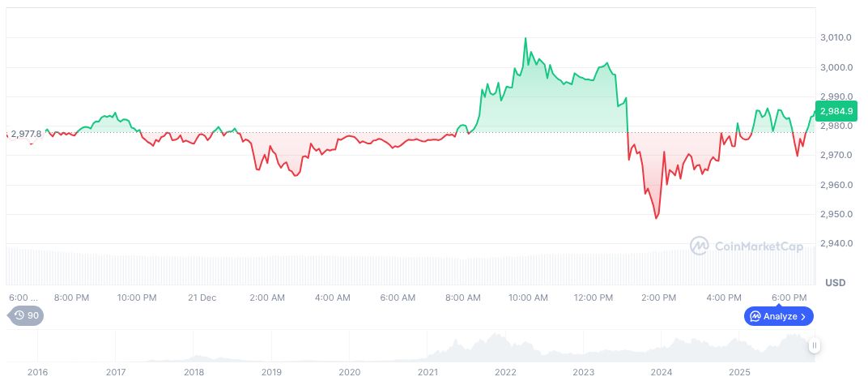Click the USD currency label
This screenshot has height=381, width=868.
[x=835, y=282]
